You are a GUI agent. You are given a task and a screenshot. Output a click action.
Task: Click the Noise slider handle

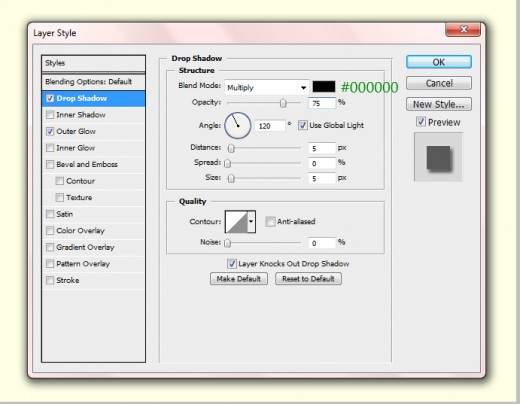[x=228, y=243]
